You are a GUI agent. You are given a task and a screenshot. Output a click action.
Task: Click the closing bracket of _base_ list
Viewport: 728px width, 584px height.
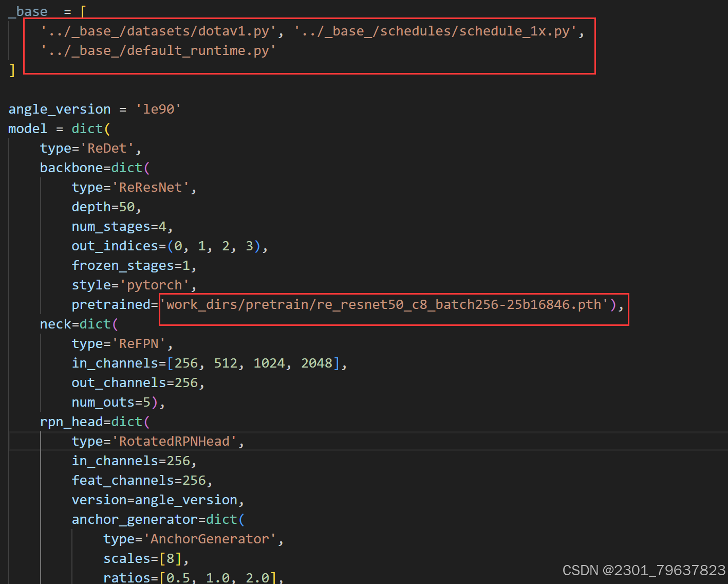(x=12, y=70)
